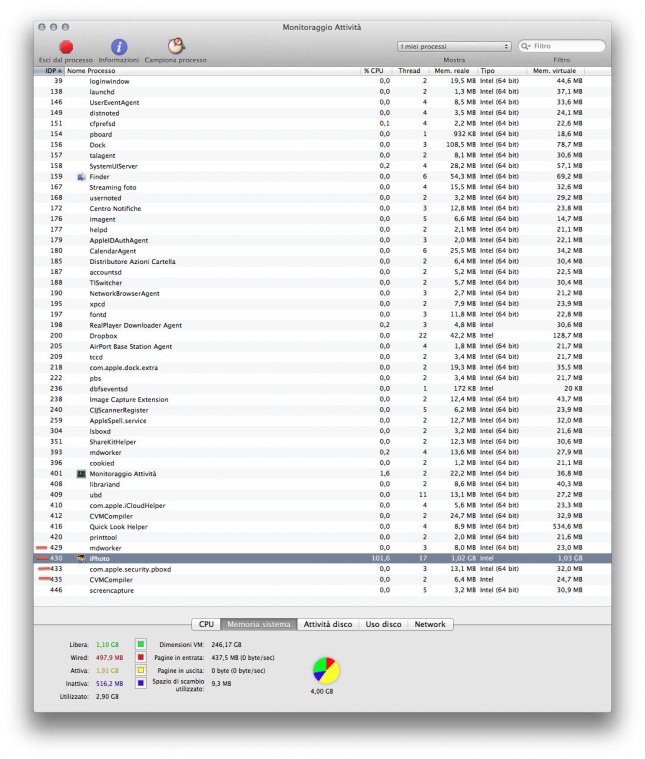Click the 246,17 GB Dimensioni VM value
This screenshot has width=645, height=759.
(x=226, y=645)
